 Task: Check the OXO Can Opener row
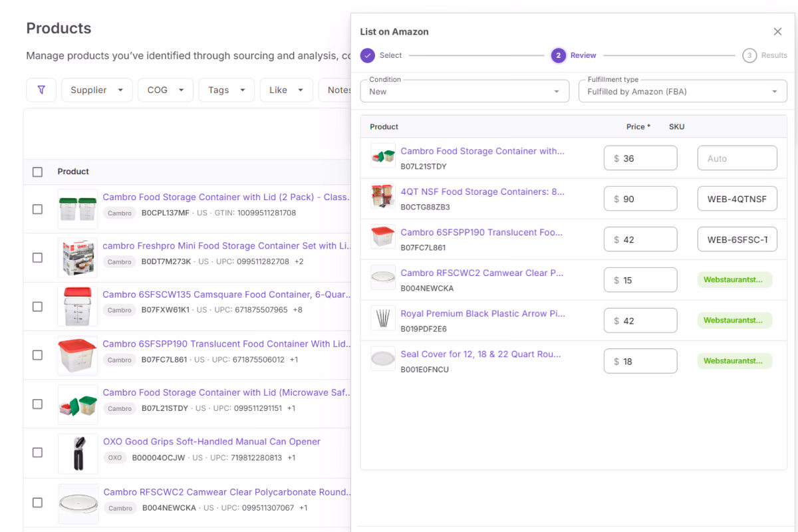37,452
